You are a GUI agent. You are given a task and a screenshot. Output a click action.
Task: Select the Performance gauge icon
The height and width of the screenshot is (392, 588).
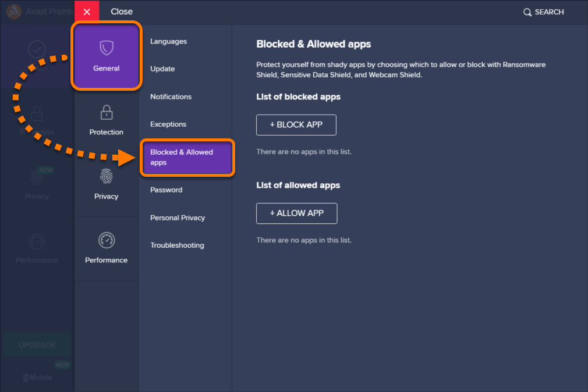click(x=106, y=240)
